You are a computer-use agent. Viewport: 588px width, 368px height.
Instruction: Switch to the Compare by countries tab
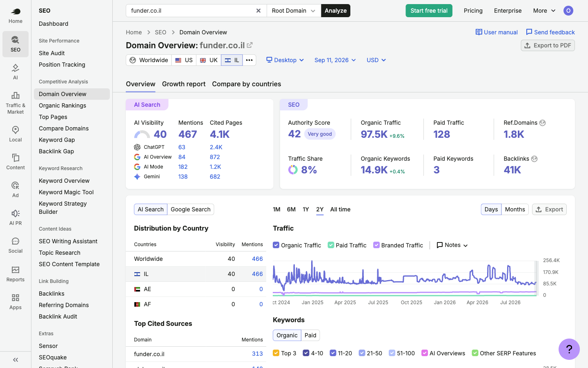click(x=247, y=84)
